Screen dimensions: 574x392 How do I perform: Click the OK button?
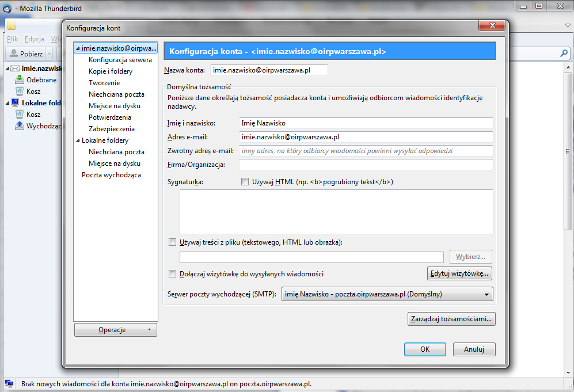point(425,349)
